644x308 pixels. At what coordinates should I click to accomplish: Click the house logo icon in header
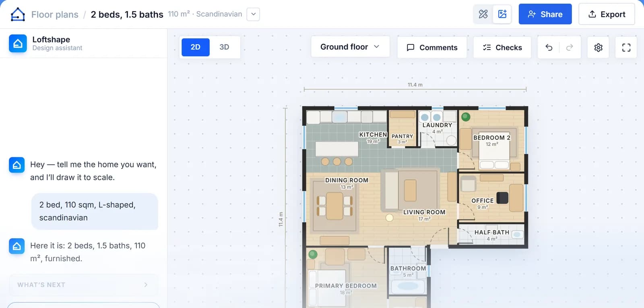click(x=18, y=15)
